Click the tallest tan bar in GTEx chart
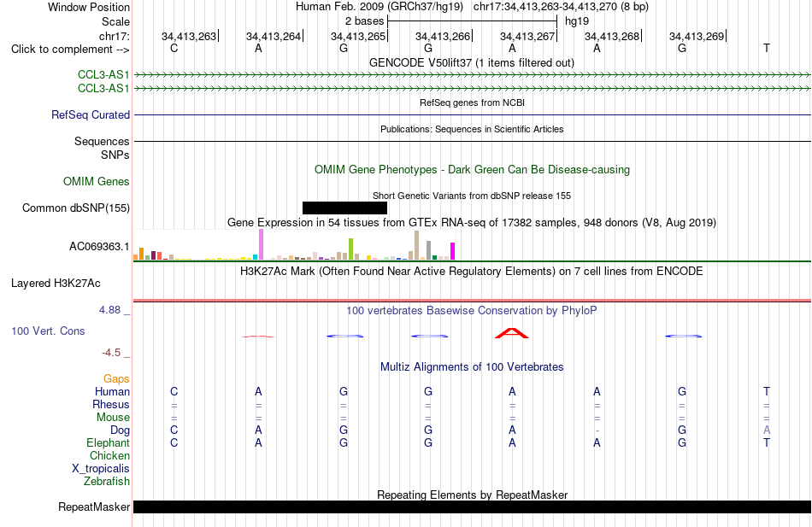812x527 pixels. pos(417,245)
